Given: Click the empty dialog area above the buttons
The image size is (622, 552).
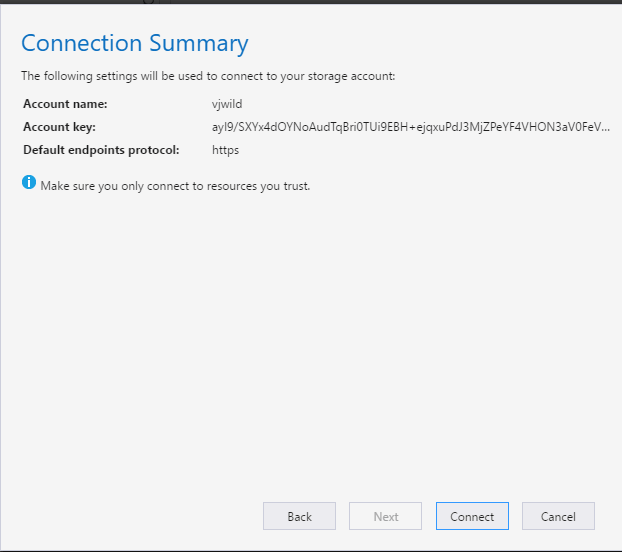Looking at the screenshot, I should pyautogui.click(x=311, y=350).
